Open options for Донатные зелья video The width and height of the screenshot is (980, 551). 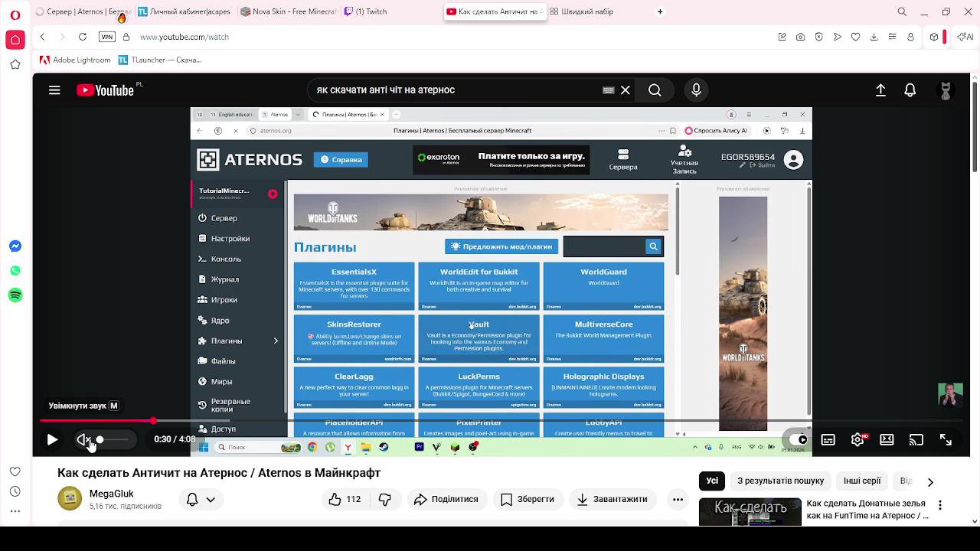click(940, 506)
